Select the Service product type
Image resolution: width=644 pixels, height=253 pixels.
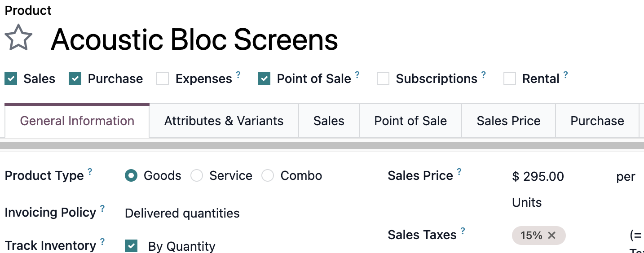[197, 175]
